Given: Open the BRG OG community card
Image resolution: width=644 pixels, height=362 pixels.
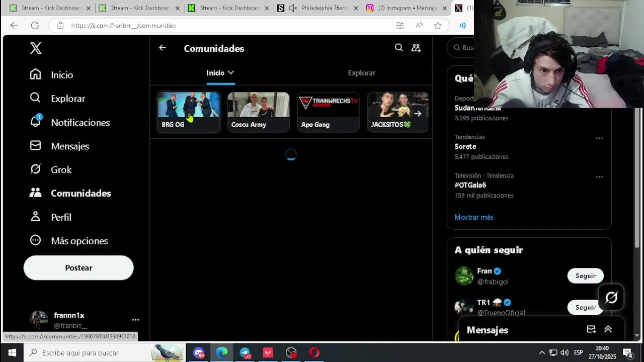Looking at the screenshot, I should point(189,112).
